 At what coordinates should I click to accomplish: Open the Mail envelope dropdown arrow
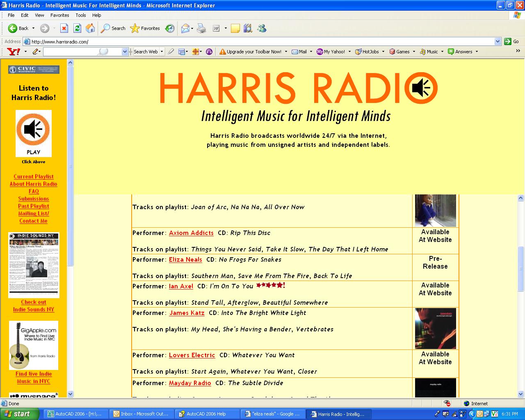pyautogui.click(x=192, y=28)
